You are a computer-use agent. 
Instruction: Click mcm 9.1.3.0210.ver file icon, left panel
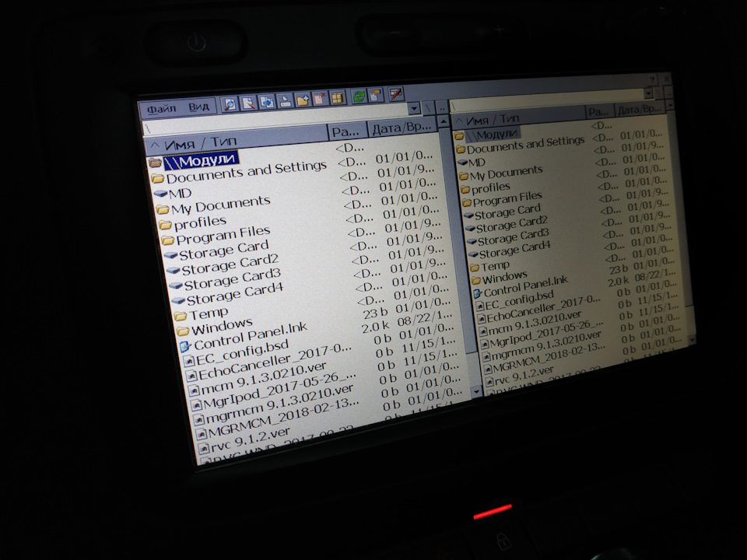192,391
